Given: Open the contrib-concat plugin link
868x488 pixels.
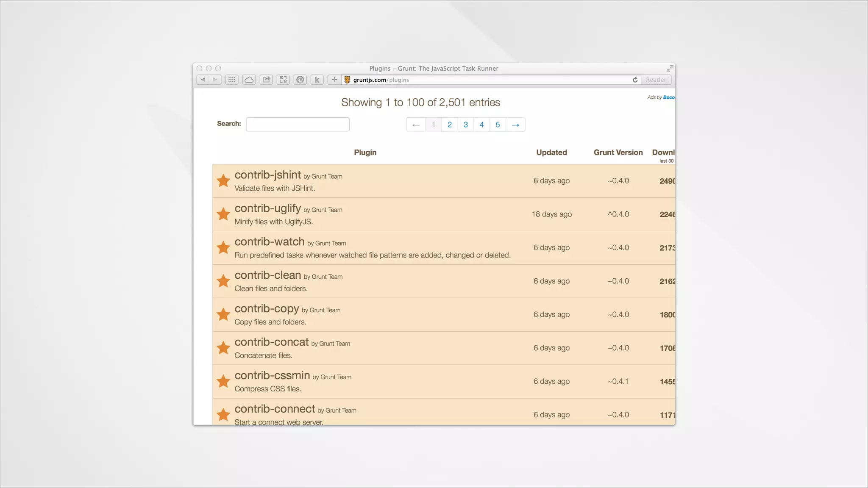Looking at the screenshot, I should pyautogui.click(x=272, y=342).
